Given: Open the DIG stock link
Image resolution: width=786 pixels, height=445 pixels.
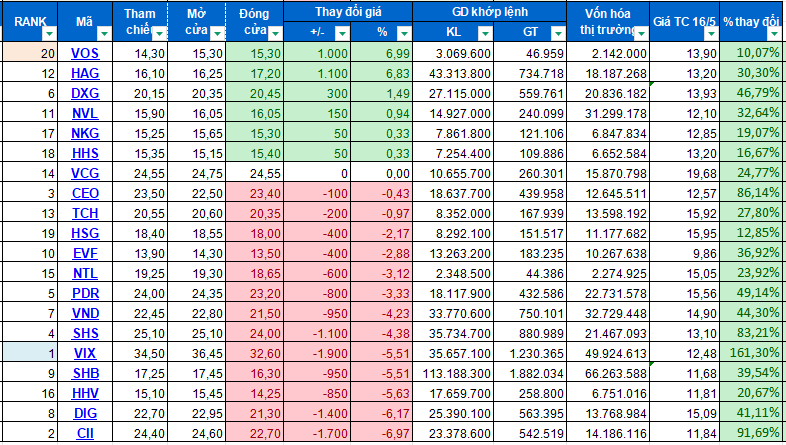Looking at the screenshot, I should coord(85,413).
